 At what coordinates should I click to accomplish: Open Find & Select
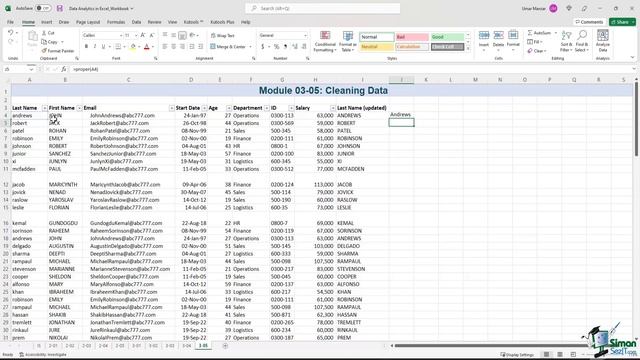pos(582,41)
